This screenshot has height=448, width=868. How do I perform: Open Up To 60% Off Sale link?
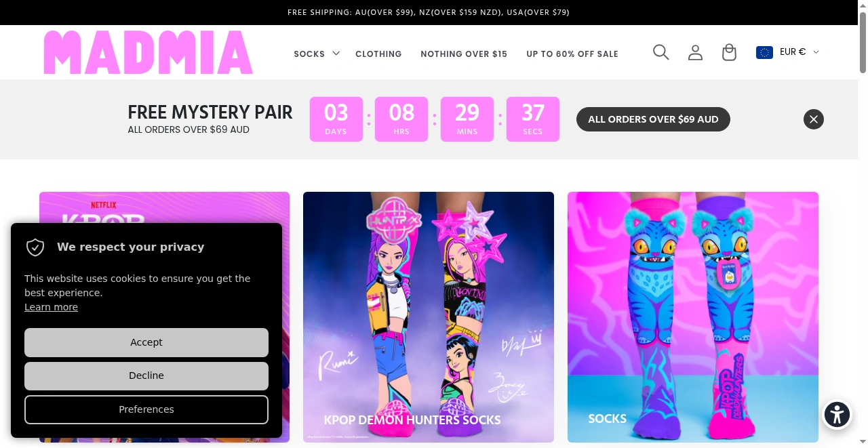click(x=572, y=54)
